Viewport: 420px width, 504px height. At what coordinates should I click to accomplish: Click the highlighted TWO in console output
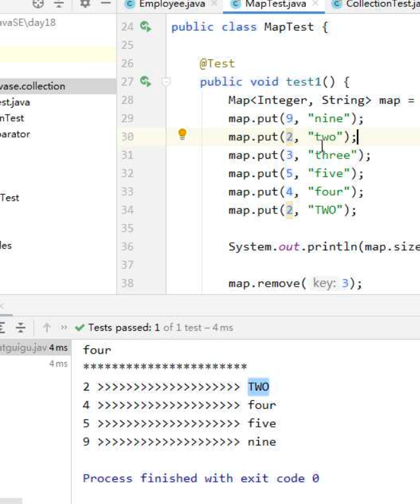click(x=258, y=387)
